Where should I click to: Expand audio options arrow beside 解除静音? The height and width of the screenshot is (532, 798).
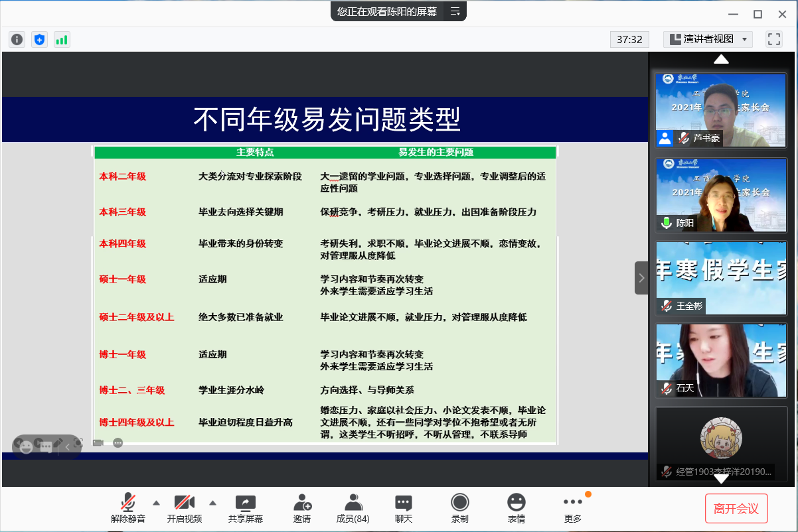point(156,502)
